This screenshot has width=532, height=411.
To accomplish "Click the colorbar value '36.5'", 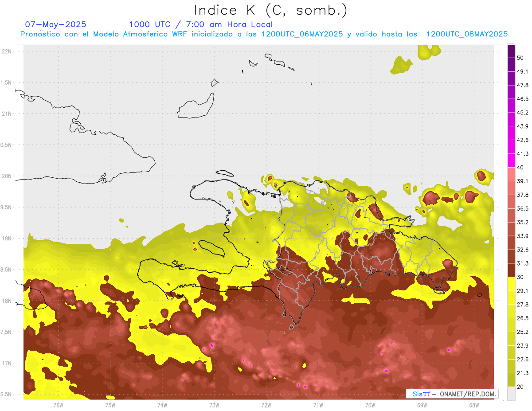I will click(523, 209).
